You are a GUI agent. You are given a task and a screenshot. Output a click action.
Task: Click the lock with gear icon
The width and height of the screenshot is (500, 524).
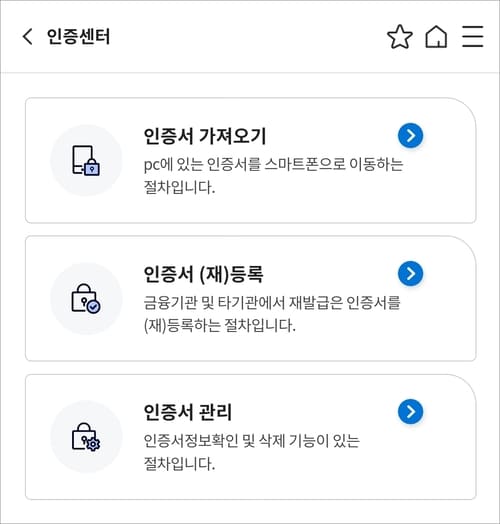click(x=86, y=437)
